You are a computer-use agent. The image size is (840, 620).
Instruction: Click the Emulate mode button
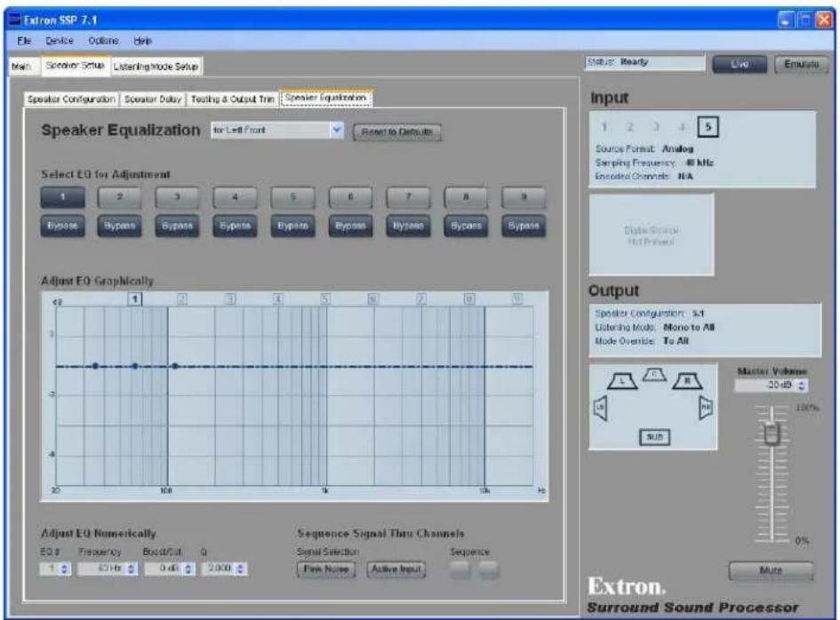(x=802, y=64)
